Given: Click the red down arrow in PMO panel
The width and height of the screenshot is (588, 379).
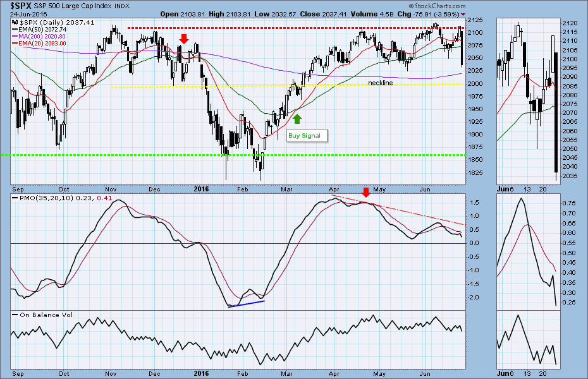Looking at the screenshot, I should 365,193.
